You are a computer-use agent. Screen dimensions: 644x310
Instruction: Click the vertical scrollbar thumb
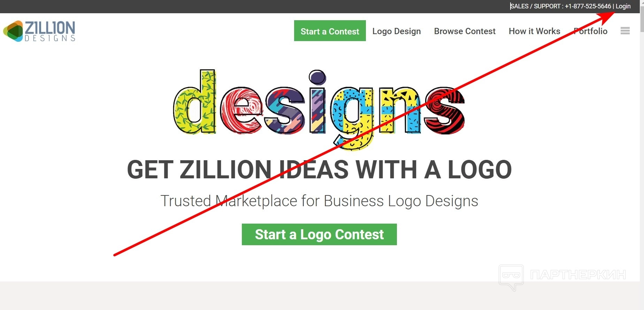tap(642, 19)
